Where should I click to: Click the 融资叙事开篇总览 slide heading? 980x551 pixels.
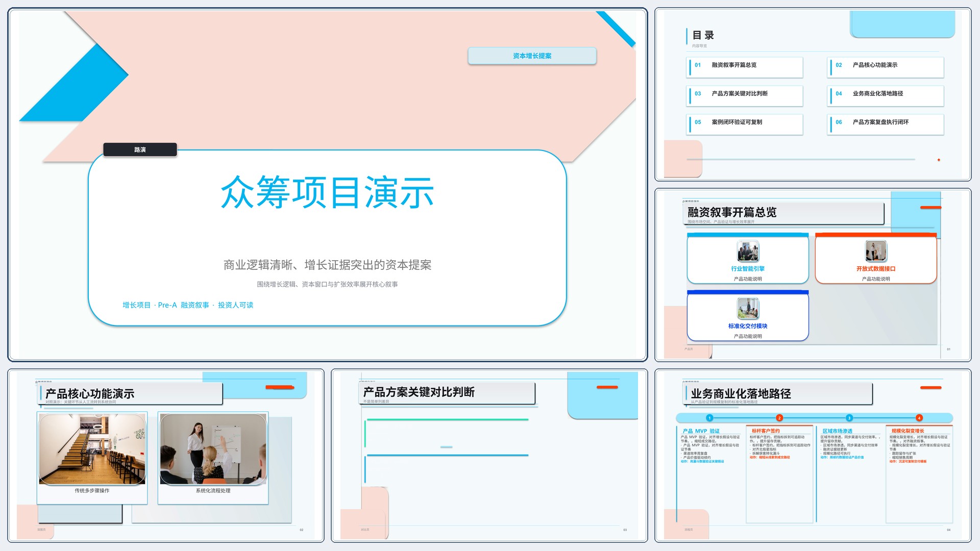coord(732,212)
